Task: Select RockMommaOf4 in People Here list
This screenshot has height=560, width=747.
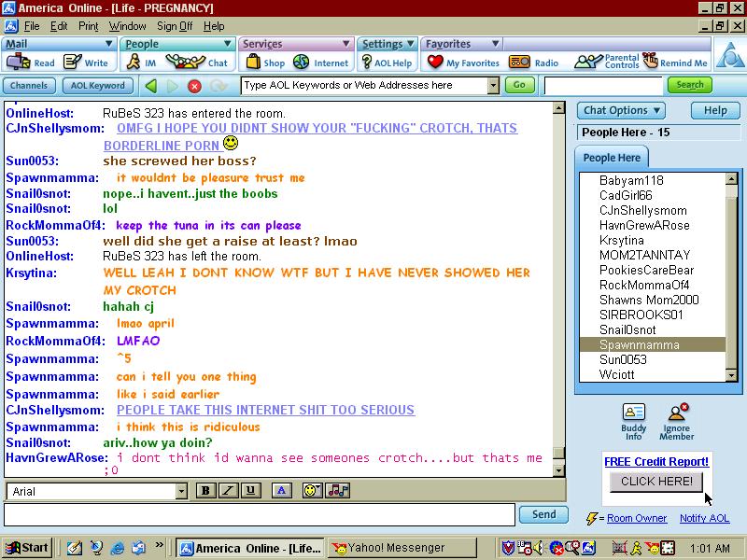Action: (652, 285)
